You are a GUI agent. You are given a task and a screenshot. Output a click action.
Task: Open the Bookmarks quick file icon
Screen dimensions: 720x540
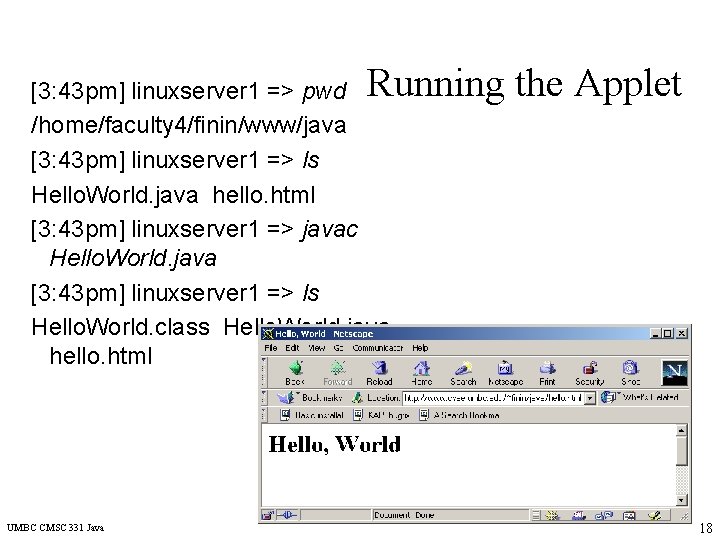(x=287, y=398)
